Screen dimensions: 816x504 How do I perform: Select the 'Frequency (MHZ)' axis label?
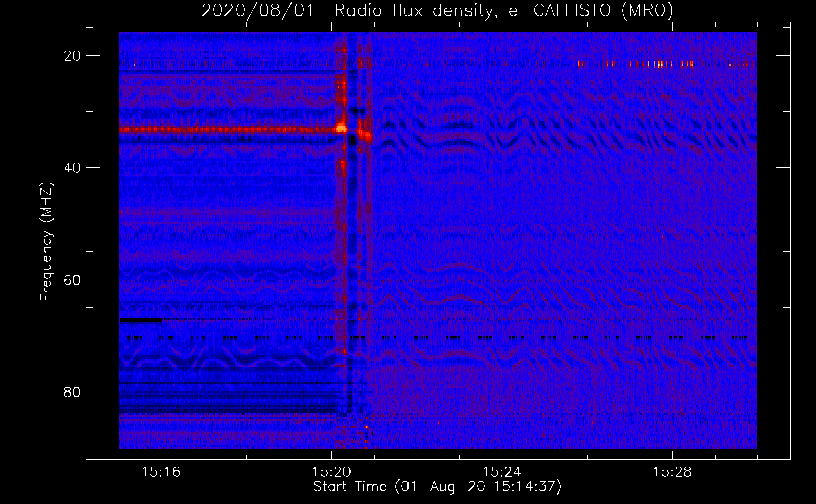coord(46,242)
